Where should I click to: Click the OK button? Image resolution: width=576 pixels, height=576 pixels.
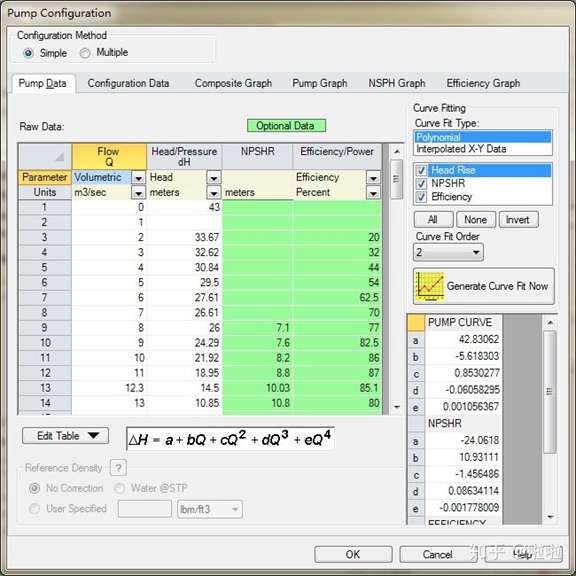[353, 554]
